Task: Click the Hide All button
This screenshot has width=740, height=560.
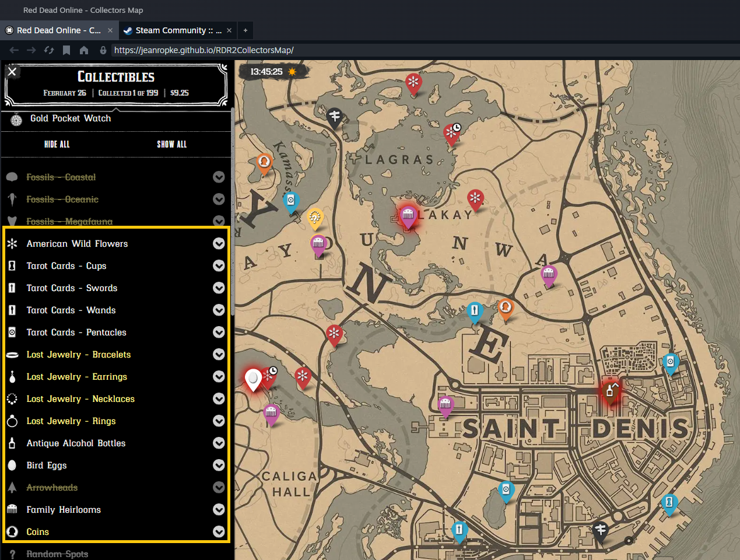Action: pyautogui.click(x=57, y=145)
